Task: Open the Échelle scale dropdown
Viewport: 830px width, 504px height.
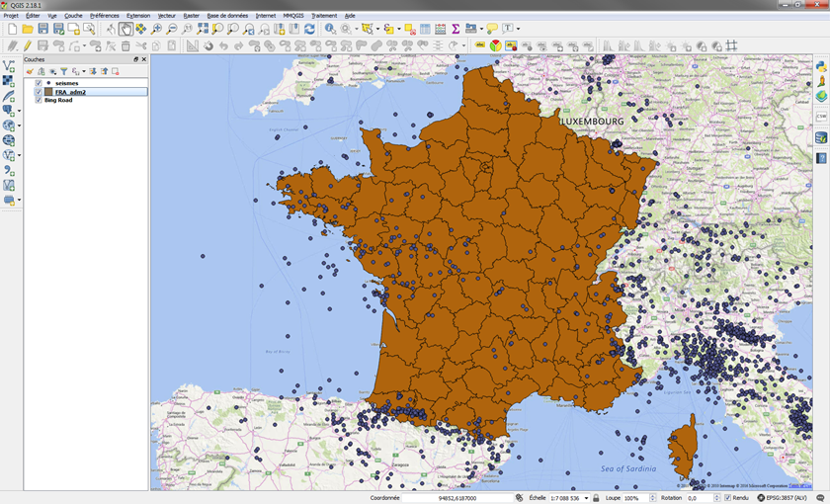Action: (x=586, y=498)
